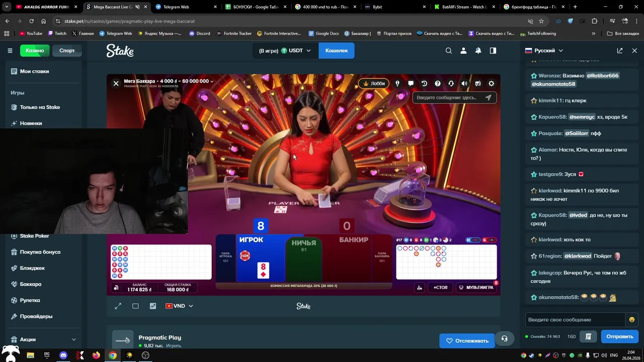Switch to the БОНУСКИ Google Sheets tab
Screen dimensions: 644x362
click(256, 7)
